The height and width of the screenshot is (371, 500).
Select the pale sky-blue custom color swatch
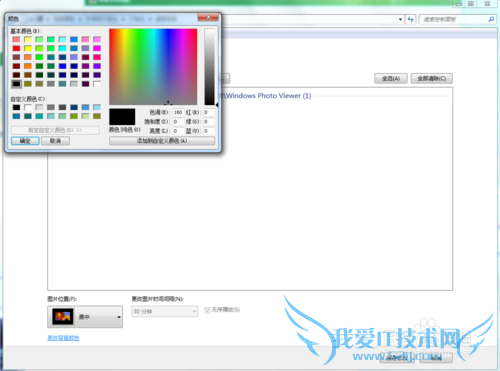pyautogui.click(x=97, y=107)
